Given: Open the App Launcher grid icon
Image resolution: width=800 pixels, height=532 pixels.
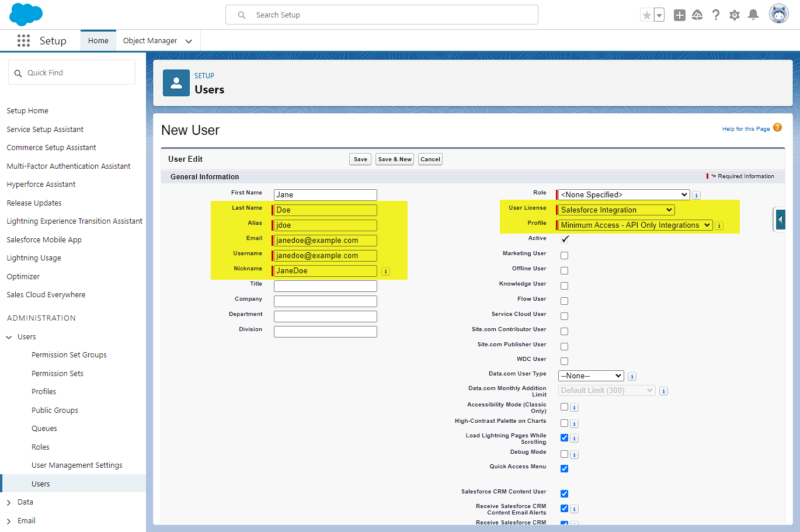Looking at the screenshot, I should click(x=23, y=41).
